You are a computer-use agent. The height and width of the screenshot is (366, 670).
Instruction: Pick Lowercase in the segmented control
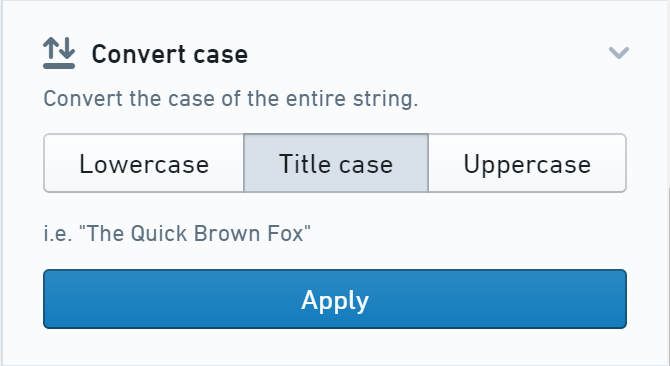click(x=144, y=163)
